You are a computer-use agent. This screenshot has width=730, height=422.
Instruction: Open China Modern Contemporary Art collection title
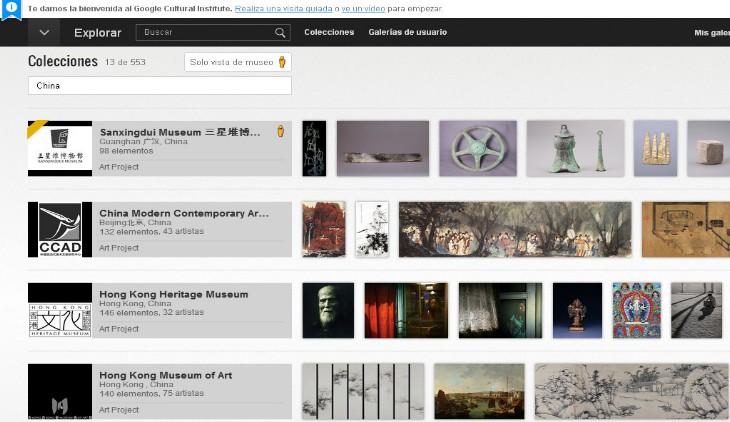coord(184,213)
